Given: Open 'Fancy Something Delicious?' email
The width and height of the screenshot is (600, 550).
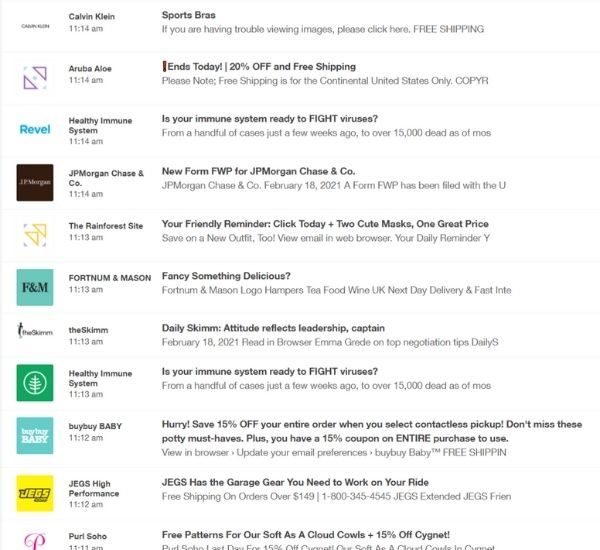Looking at the screenshot, I should [226, 276].
